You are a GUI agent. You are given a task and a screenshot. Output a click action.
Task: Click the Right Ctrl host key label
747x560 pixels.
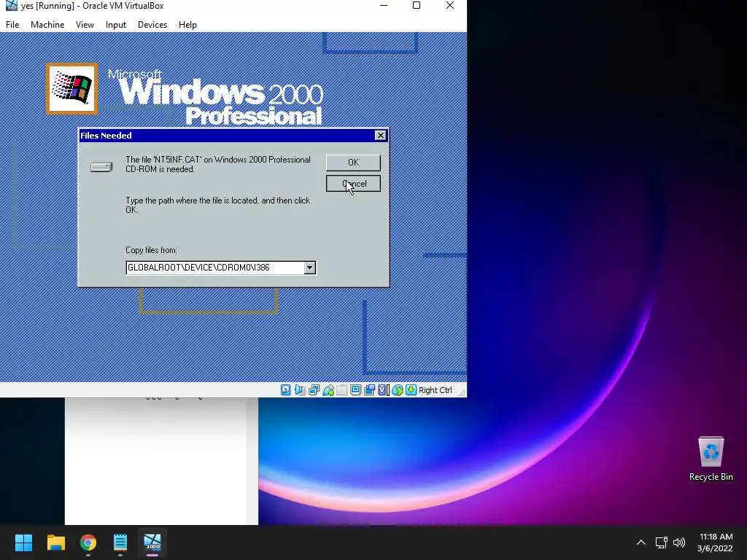(435, 390)
